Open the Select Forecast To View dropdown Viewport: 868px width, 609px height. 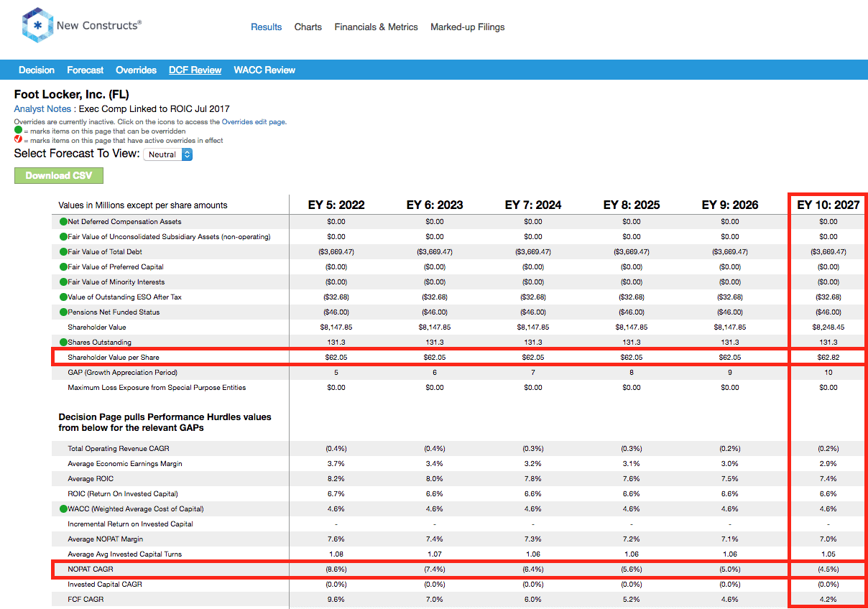pos(168,154)
